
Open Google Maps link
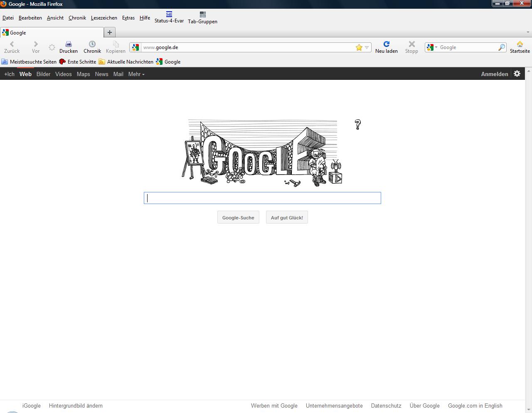click(x=83, y=74)
